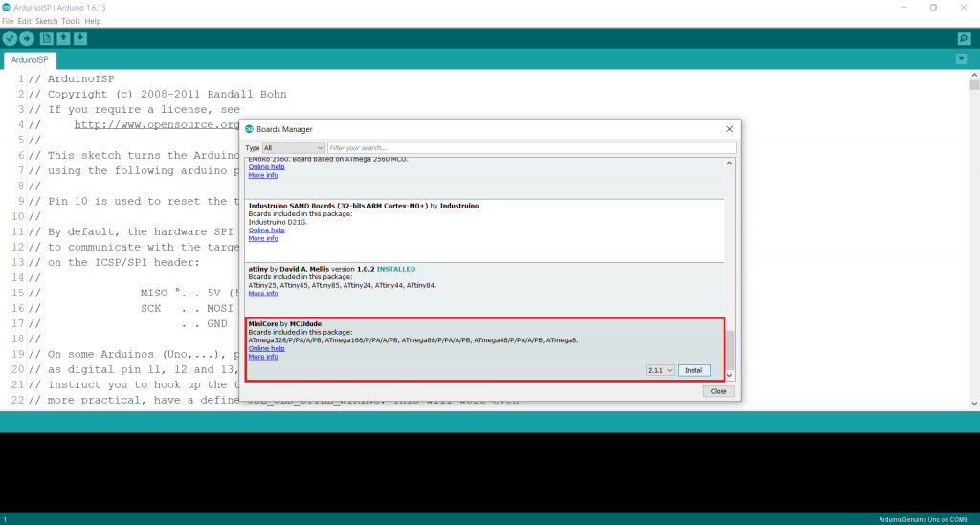Open the File menu
Image resolution: width=980 pixels, height=525 pixels.
click(x=8, y=21)
